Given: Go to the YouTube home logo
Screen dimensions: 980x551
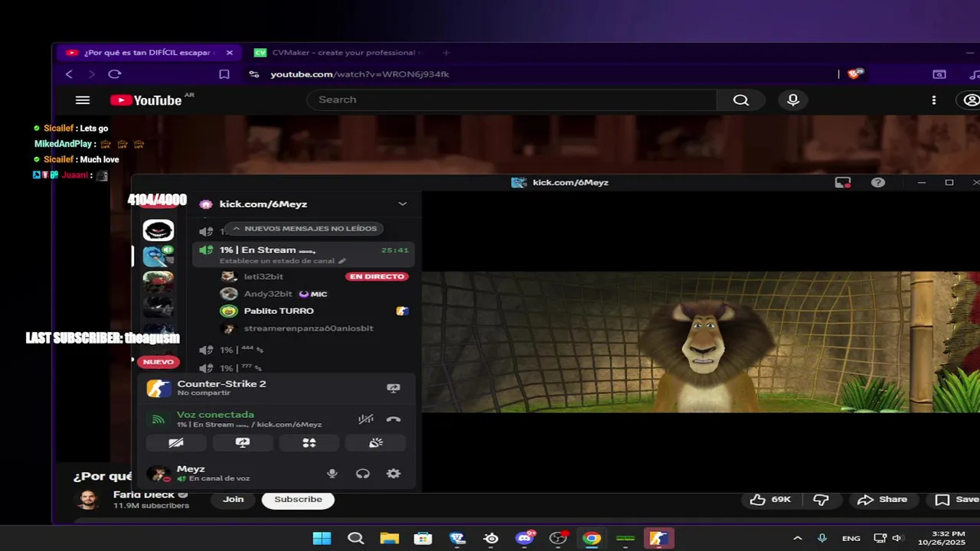Looking at the screenshot, I should coord(145,100).
